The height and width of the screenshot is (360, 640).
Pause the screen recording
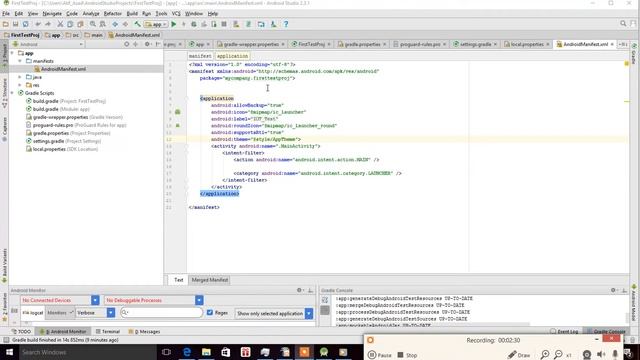point(380,355)
